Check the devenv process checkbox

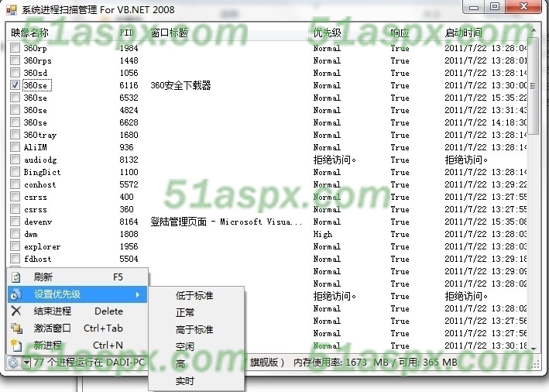click(15, 222)
